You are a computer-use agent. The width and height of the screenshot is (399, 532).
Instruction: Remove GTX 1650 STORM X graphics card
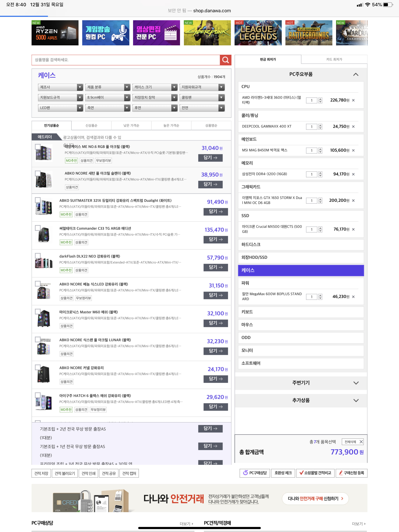[x=353, y=200]
